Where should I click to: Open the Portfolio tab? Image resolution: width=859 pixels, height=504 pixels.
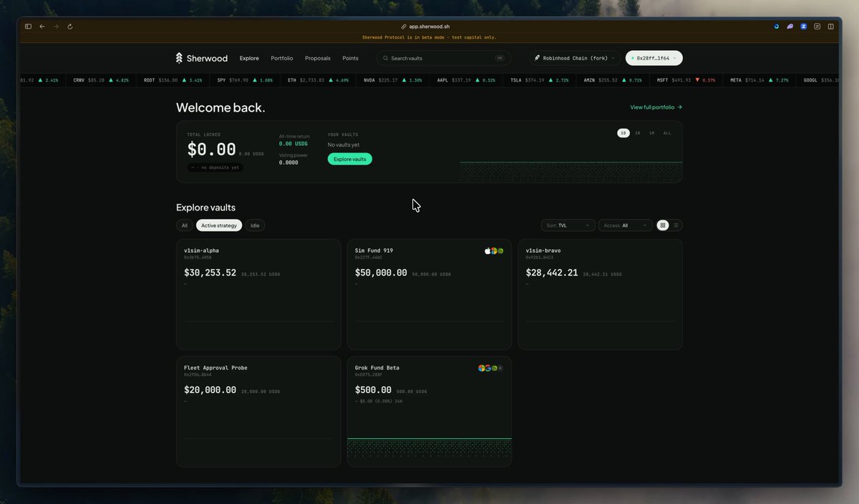[282, 58]
